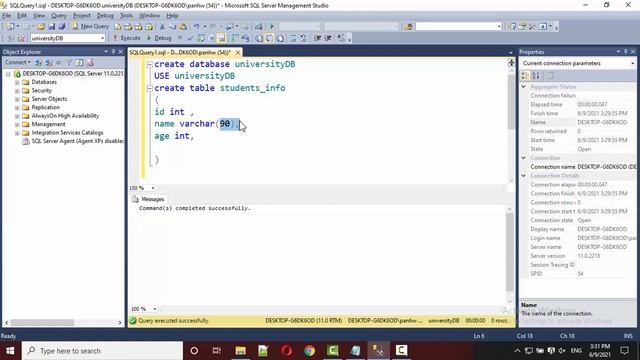Screen dimensions: 640x360
Task: Click the Disconnect icon in Object Explorer
Action: (x=48, y=62)
